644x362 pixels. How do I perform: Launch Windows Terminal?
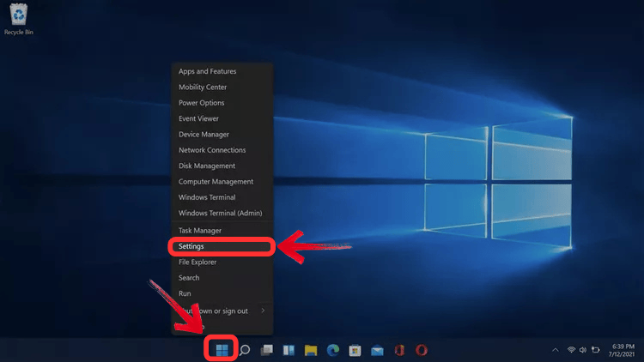[222, 197]
